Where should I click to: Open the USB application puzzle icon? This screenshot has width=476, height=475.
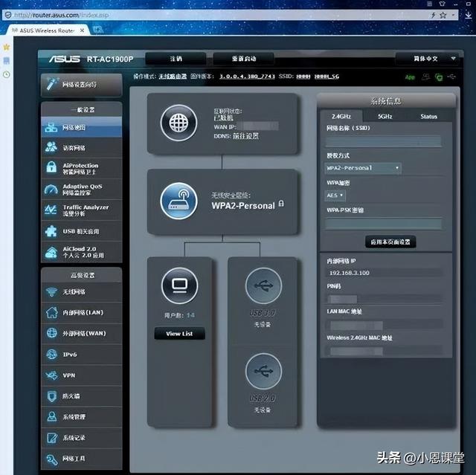tap(51, 231)
